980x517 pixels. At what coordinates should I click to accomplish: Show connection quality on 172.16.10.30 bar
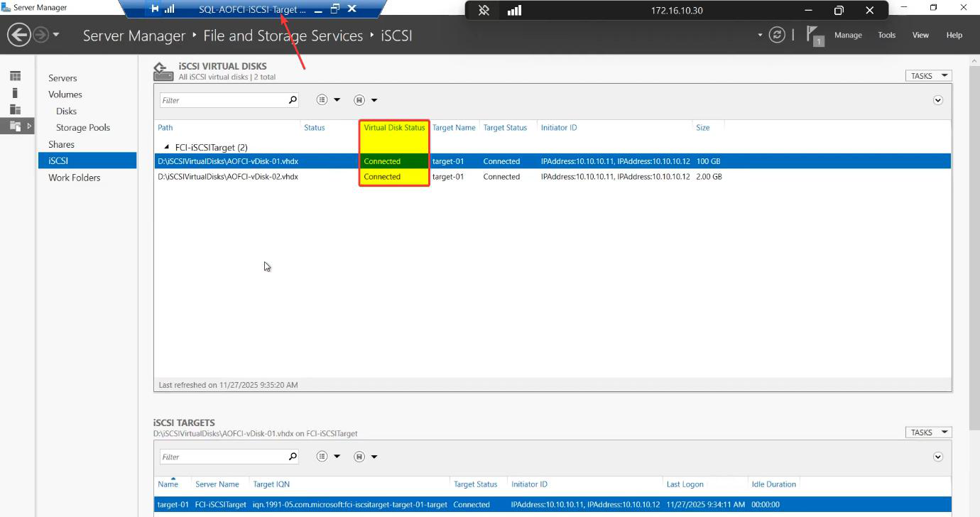(x=514, y=11)
